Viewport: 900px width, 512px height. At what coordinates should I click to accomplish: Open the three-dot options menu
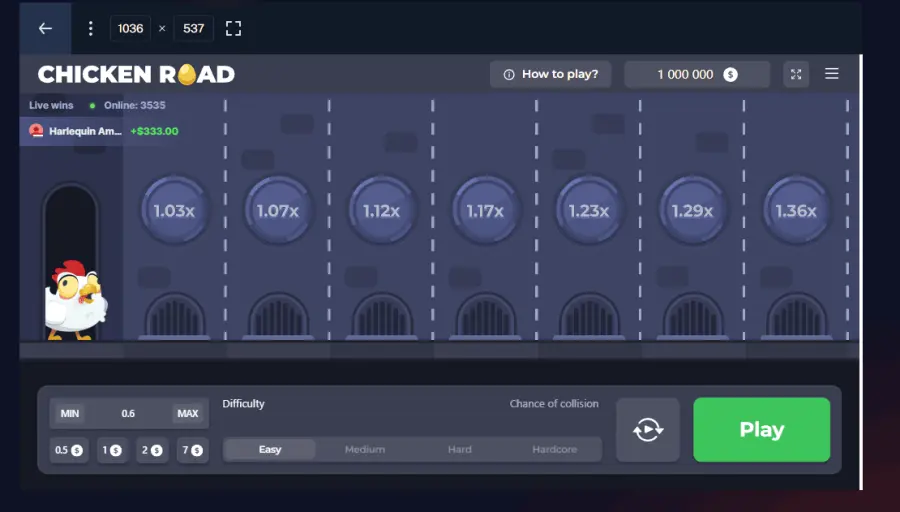[x=90, y=28]
